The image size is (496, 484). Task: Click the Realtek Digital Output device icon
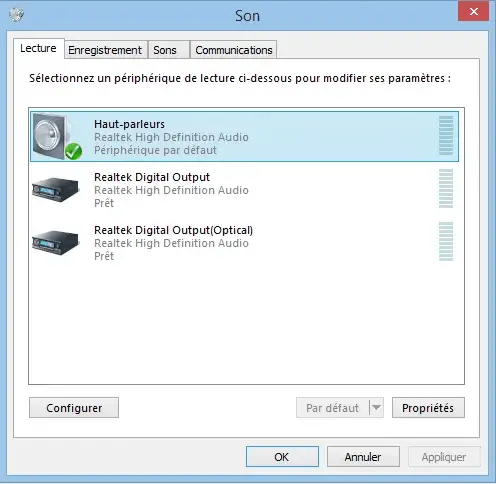56,190
